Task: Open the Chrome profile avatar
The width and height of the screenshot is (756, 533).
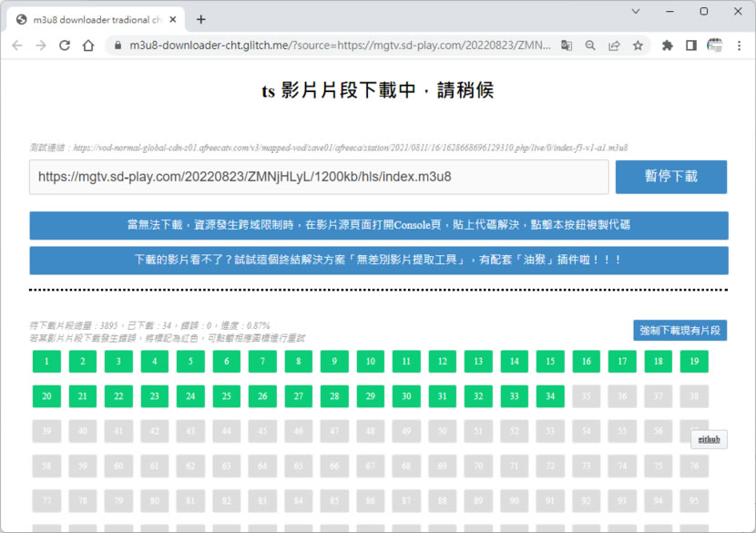Action: click(714, 46)
